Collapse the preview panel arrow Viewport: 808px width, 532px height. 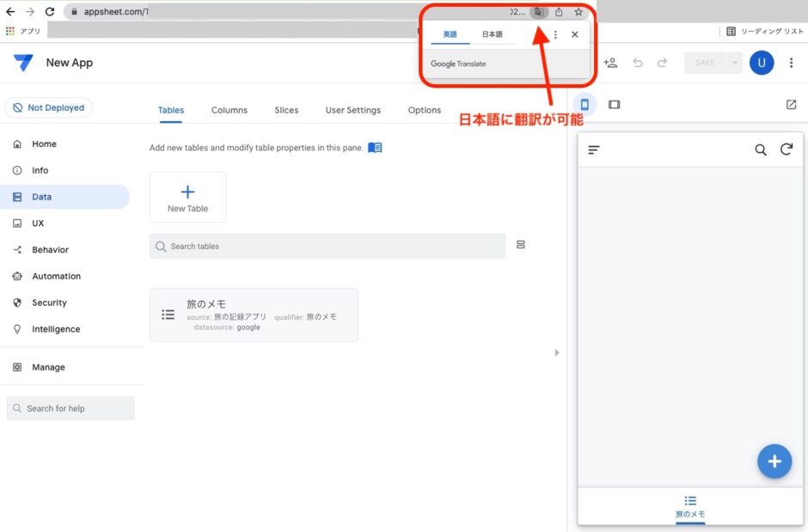click(556, 352)
